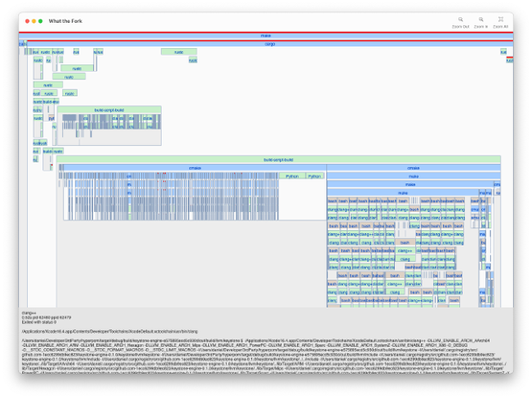This screenshot has width=532, height=398.
Task: Select the right cmake process bar
Action: (413, 168)
